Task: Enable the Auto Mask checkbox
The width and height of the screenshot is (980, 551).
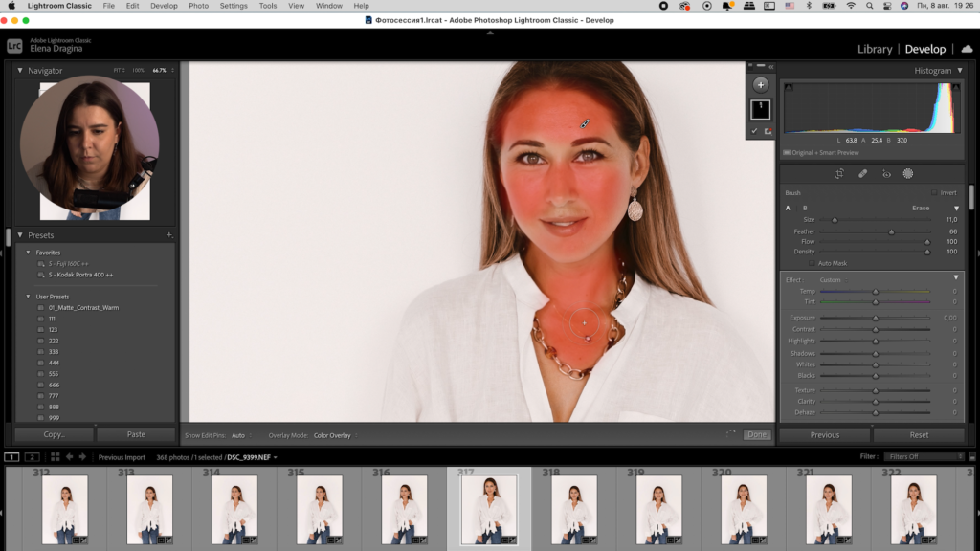Action: pos(813,263)
